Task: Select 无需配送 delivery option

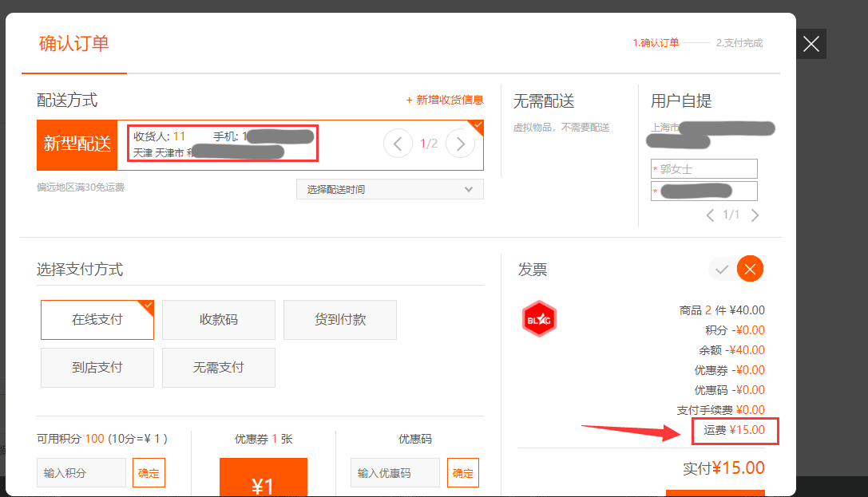Action: point(543,101)
